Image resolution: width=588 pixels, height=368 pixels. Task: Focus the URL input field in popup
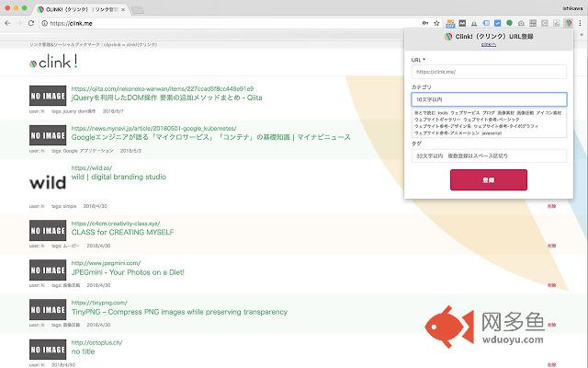tap(489, 71)
